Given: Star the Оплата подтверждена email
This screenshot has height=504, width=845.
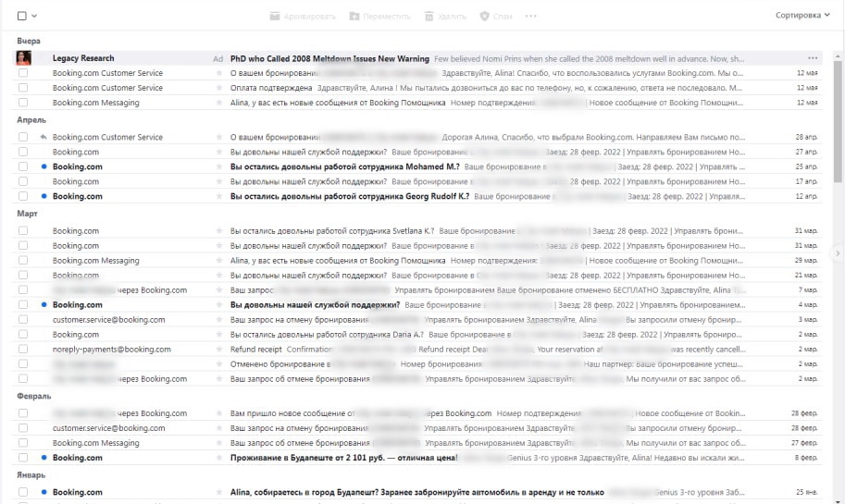Looking at the screenshot, I should click(218, 87).
